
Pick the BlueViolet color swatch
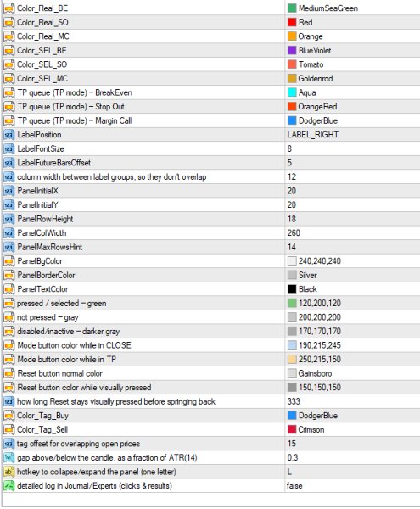coord(292,50)
